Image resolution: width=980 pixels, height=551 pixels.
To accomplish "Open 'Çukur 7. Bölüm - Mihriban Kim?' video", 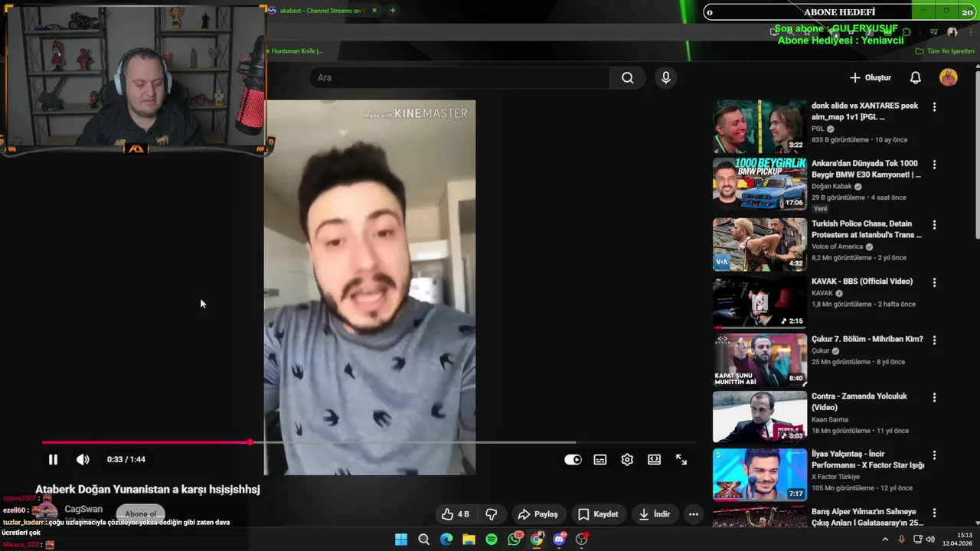I will (x=759, y=360).
